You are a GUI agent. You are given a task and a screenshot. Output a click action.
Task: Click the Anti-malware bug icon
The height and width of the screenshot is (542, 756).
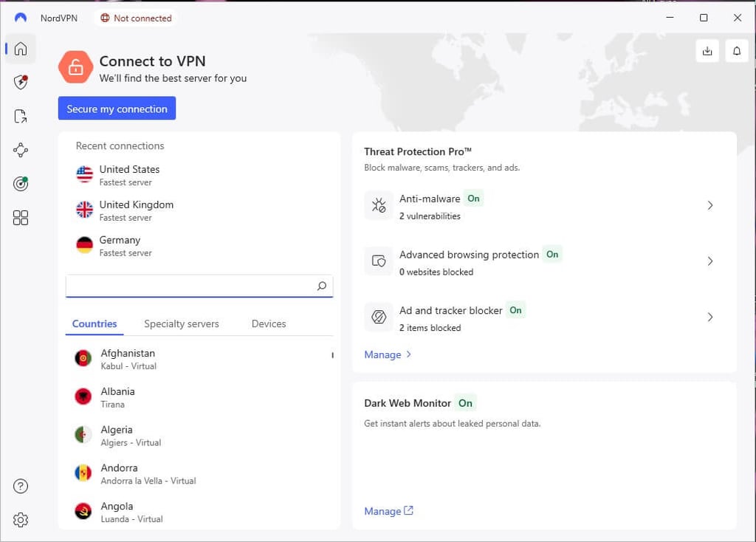(379, 205)
